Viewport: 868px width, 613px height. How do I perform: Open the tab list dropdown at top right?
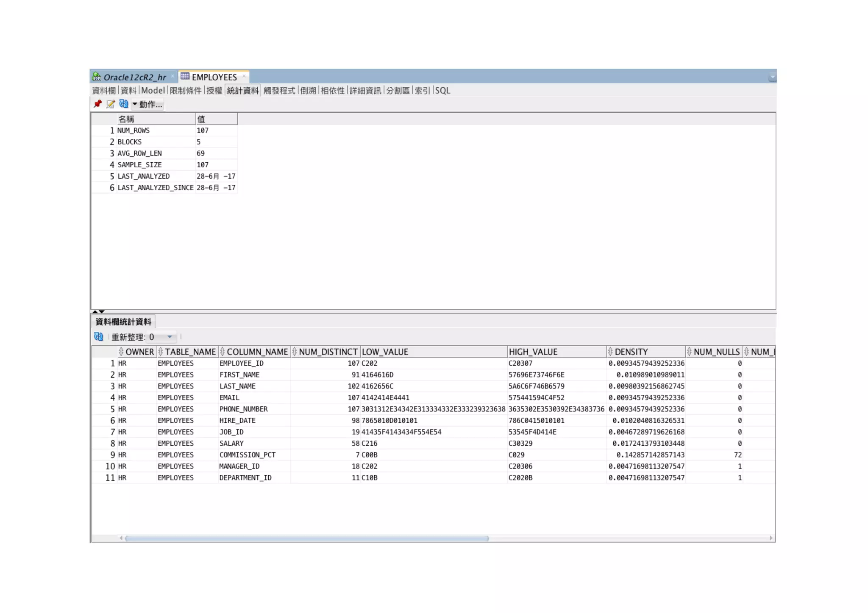point(772,77)
